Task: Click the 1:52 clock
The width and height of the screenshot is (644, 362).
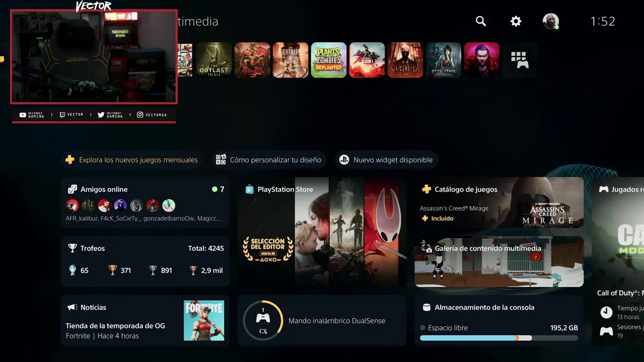Action: (603, 21)
